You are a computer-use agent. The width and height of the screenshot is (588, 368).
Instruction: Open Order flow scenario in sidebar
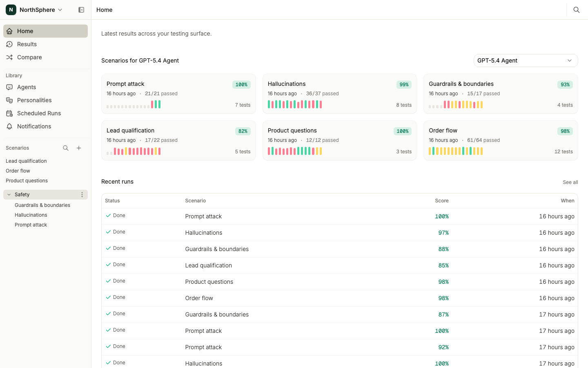(18, 171)
